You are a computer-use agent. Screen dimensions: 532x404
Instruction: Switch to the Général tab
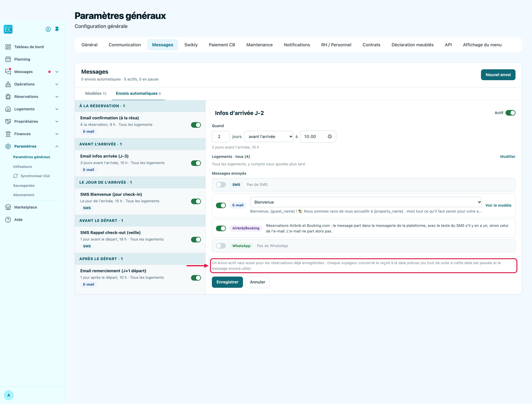click(x=89, y=45)
